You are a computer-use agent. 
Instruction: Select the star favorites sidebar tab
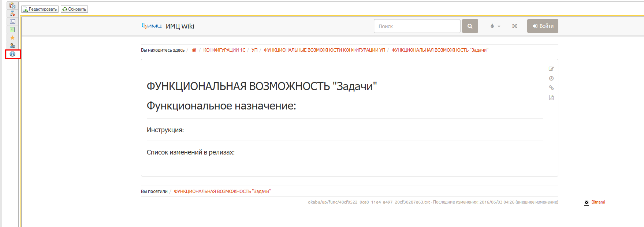(x=12, y=38)
